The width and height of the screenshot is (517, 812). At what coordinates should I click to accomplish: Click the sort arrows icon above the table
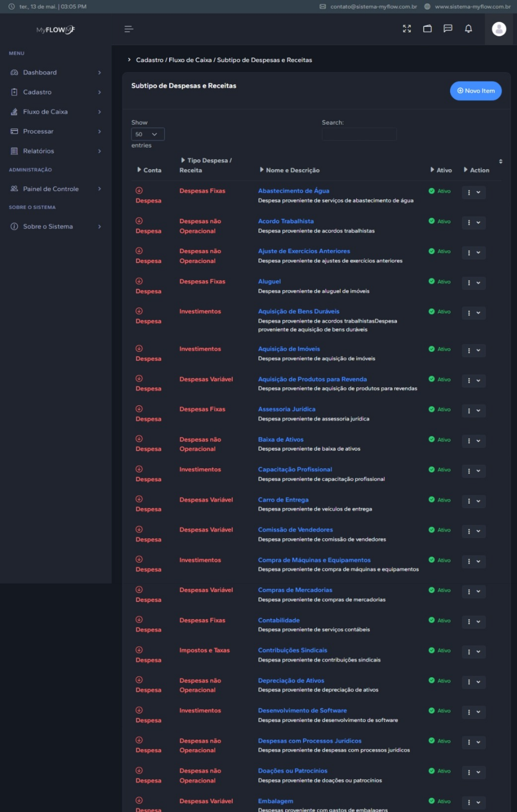501,162
